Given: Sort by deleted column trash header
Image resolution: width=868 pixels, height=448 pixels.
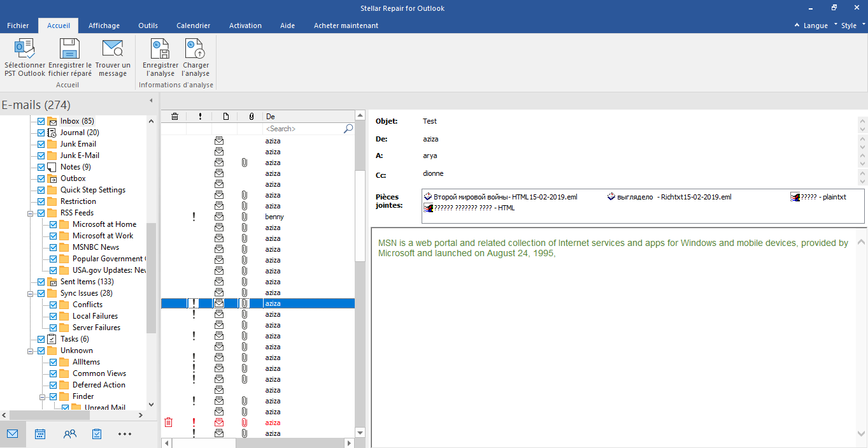Looking at the screenshot, I should (x=174, y=117).
